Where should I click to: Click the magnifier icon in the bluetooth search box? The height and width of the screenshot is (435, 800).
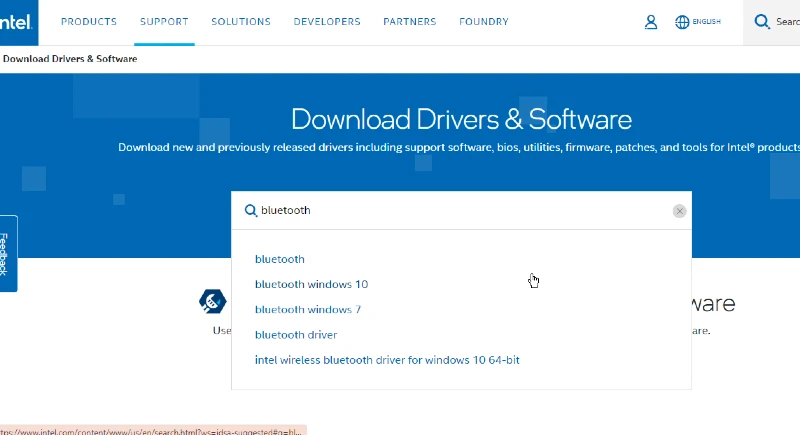point(251,211)
